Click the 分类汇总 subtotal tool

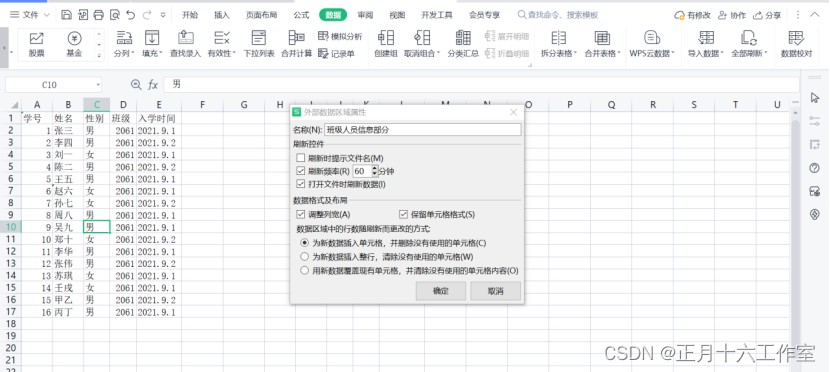[x=463, y=44]
